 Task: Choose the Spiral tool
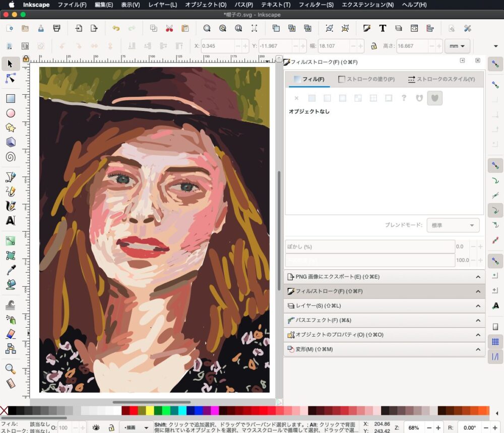(x=11, y=157)
